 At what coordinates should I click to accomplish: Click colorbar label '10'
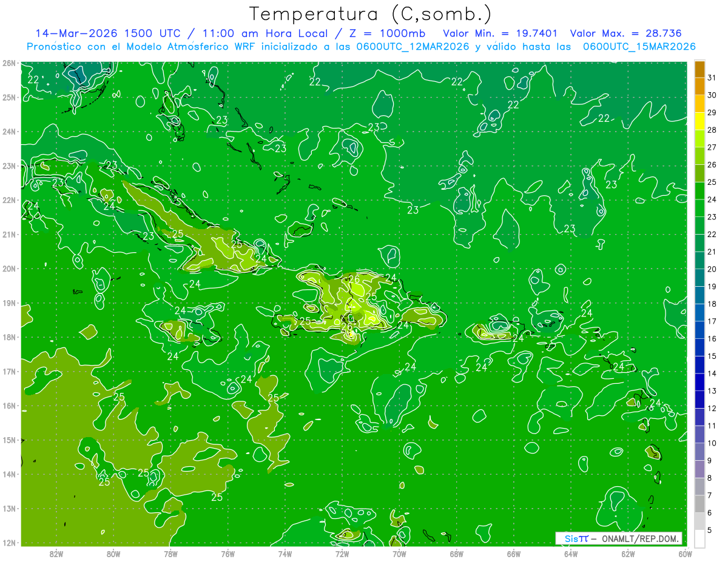(712, 443)
